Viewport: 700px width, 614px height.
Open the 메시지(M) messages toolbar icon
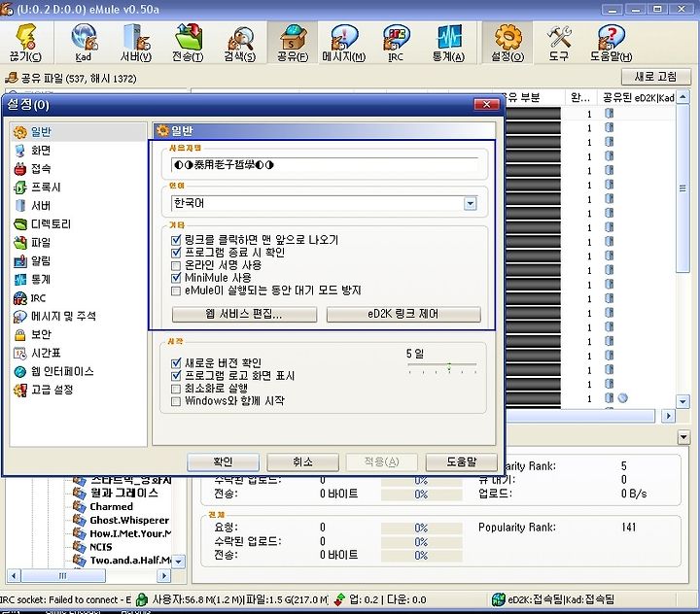click(344, 43)
